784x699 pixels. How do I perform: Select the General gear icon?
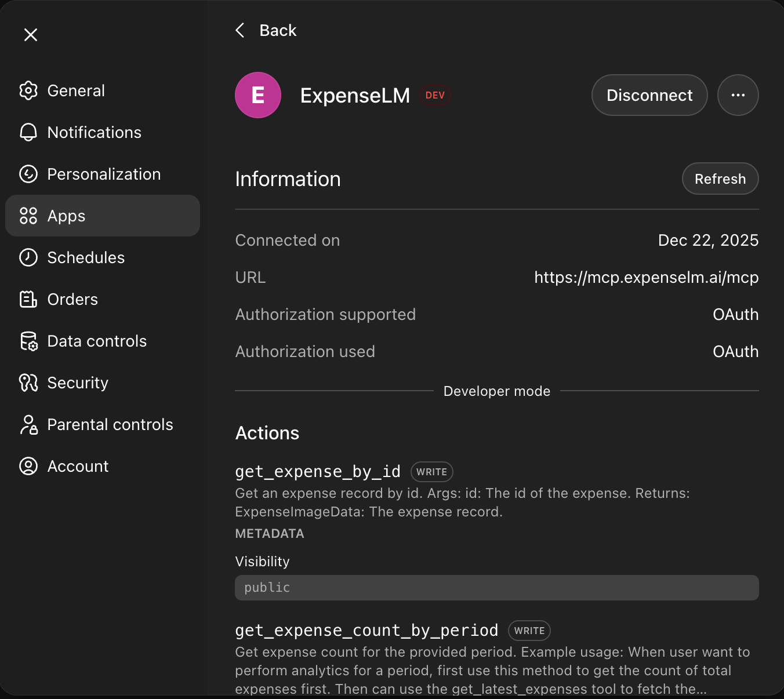[x=28, y=90]
